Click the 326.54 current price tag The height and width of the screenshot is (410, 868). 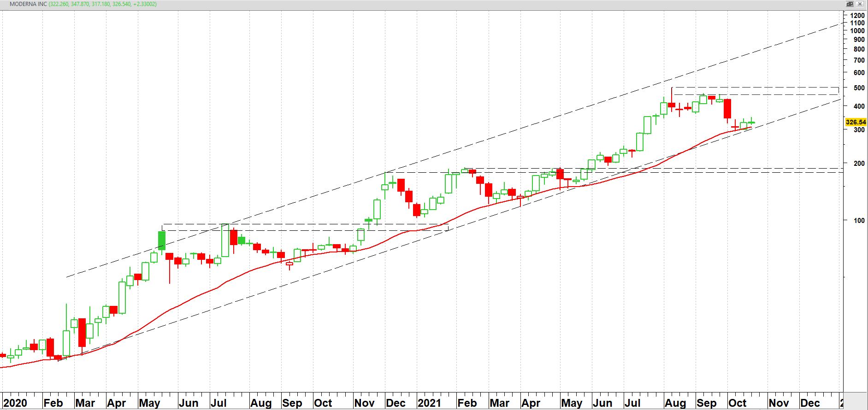(856, 122)
